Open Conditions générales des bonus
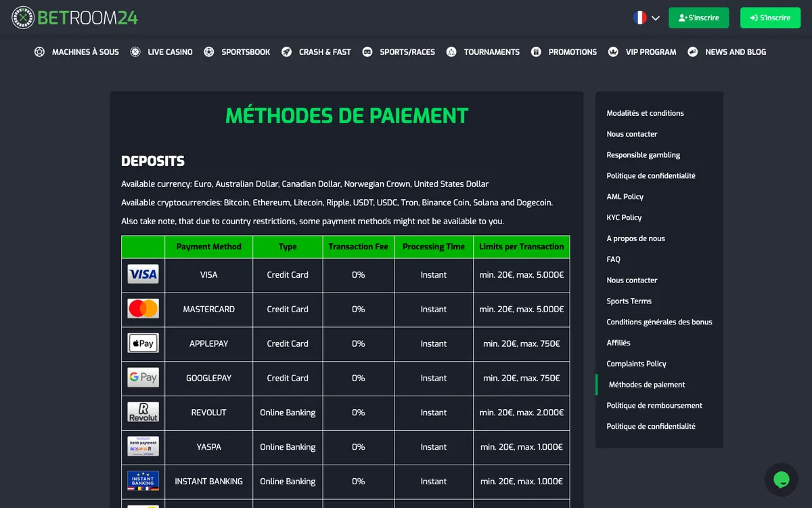This screenshot has width=812, height=508. tap(659, 322)
